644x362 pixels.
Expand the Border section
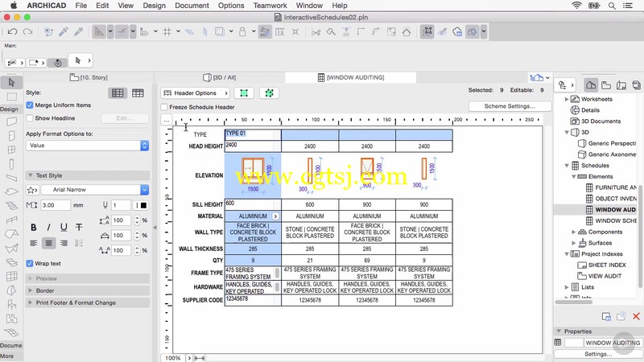[x=30, y=290]
